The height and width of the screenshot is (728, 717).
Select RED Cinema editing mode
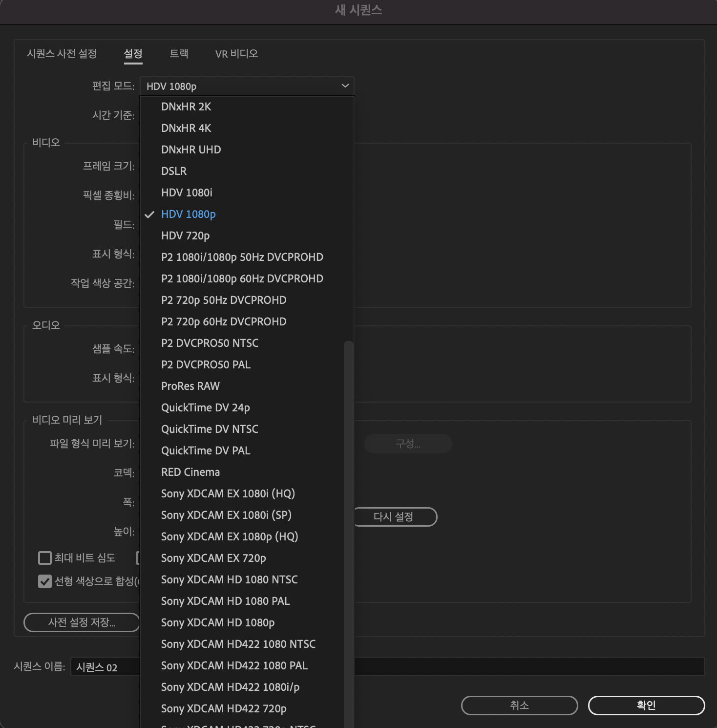coord(242,472)
